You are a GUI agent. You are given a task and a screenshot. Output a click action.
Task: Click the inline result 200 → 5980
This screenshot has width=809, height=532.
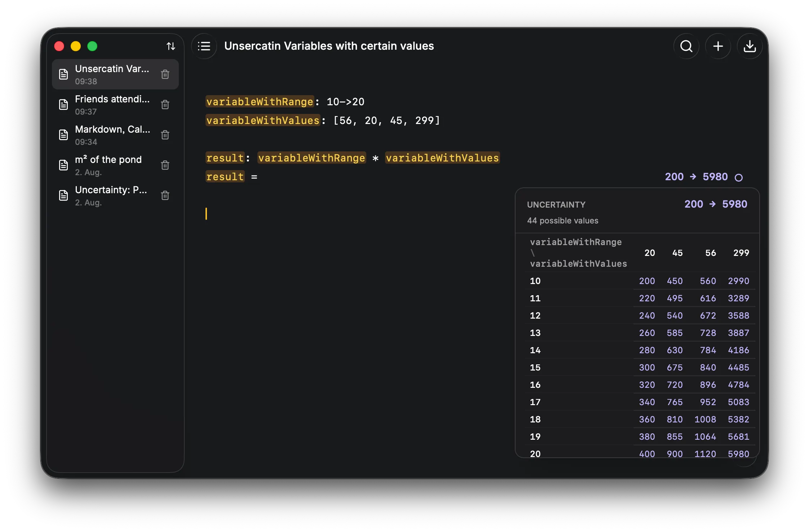(x=696, y=177)
